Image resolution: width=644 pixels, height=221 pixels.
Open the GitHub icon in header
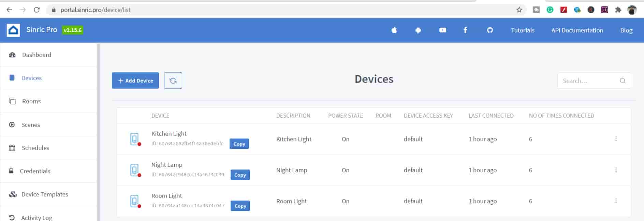pyautogui.click(x=490, y=30)
